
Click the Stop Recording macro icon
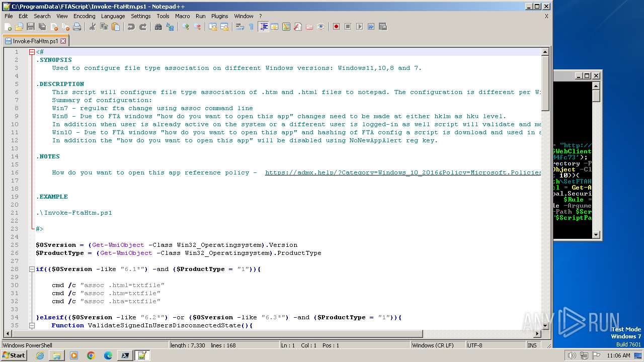348,27
